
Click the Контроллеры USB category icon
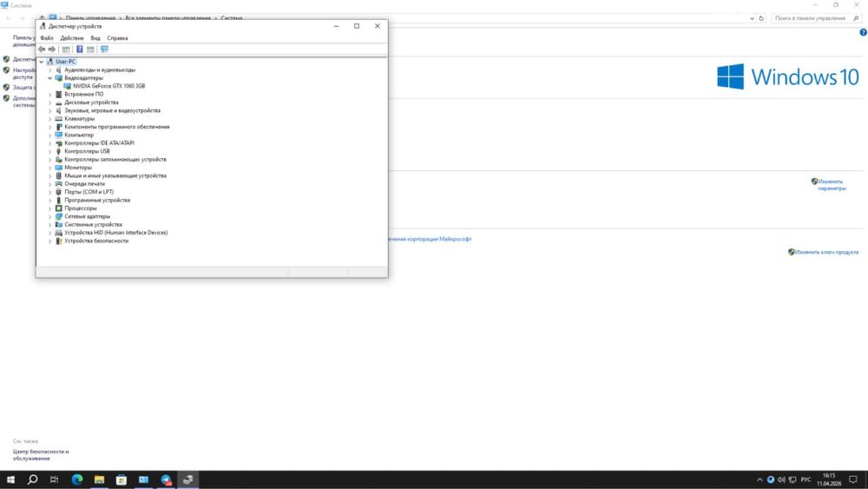tap(59, 151)
